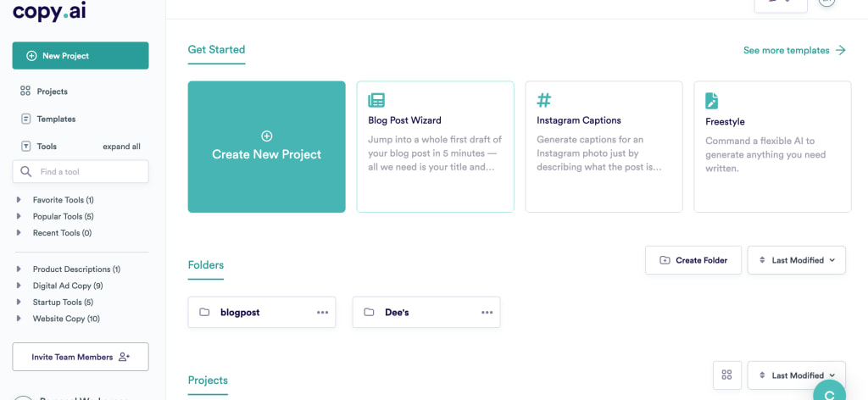
Task: Open the Freestyle template card
Action: click(x=773, y=147)
